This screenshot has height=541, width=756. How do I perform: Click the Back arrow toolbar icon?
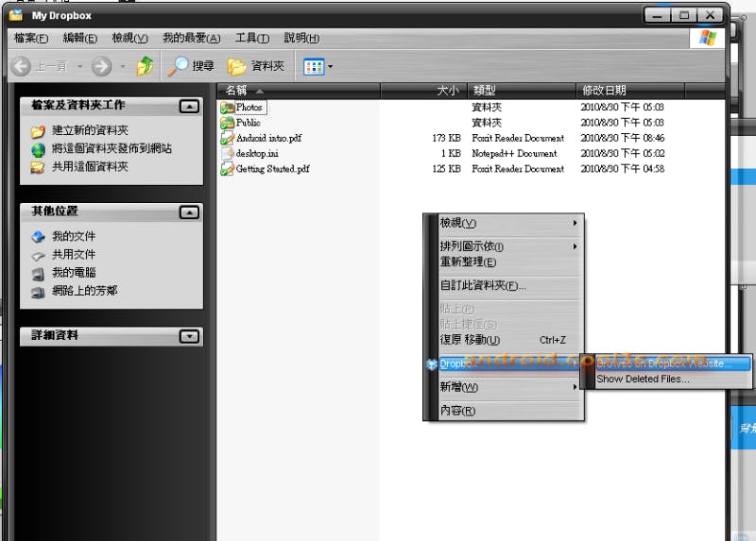(22, 66)
